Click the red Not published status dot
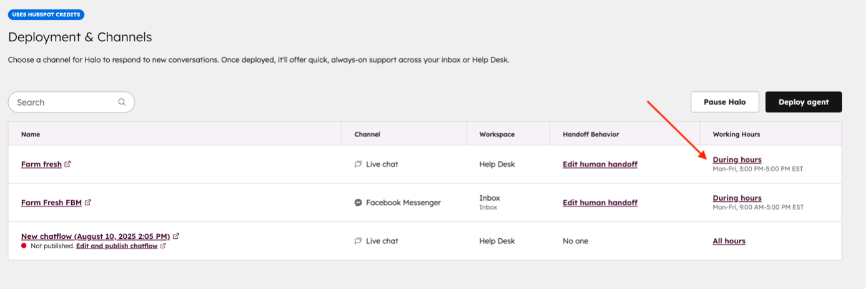This screenshot has width=868, height=292. tap(24, 246)
